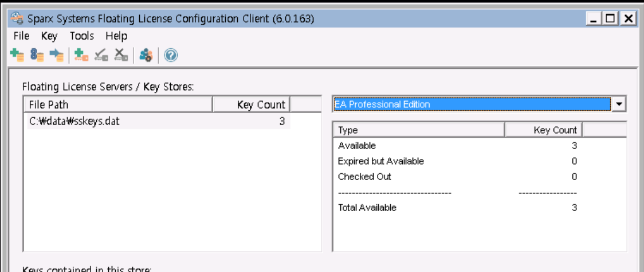The height and width of the screenshot is (272, 644).
Task: Maximize the License Configuration Client window
Action: coord(611,19)
